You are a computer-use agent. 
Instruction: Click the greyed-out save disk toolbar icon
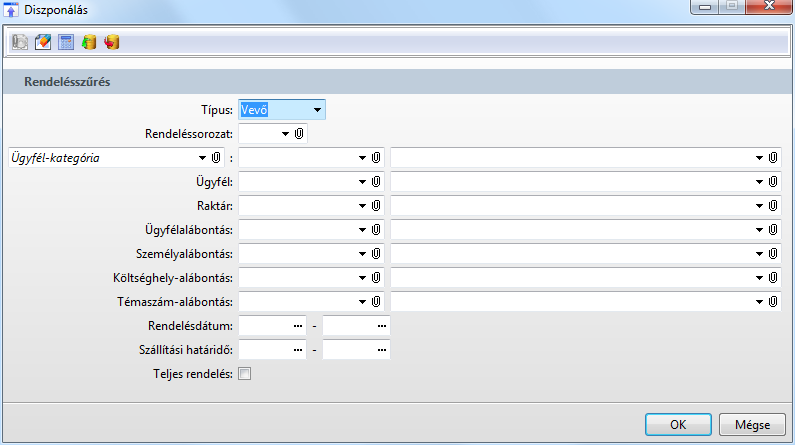(x=20, y=42)
